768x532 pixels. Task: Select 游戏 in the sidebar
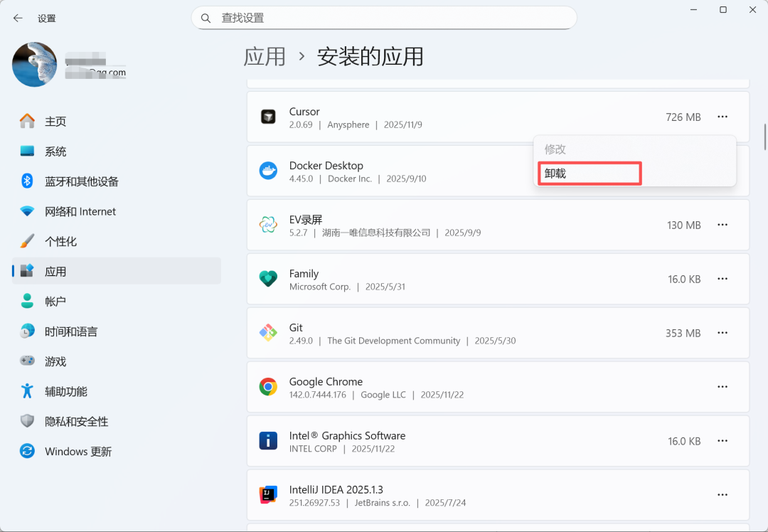pos(117,361)
